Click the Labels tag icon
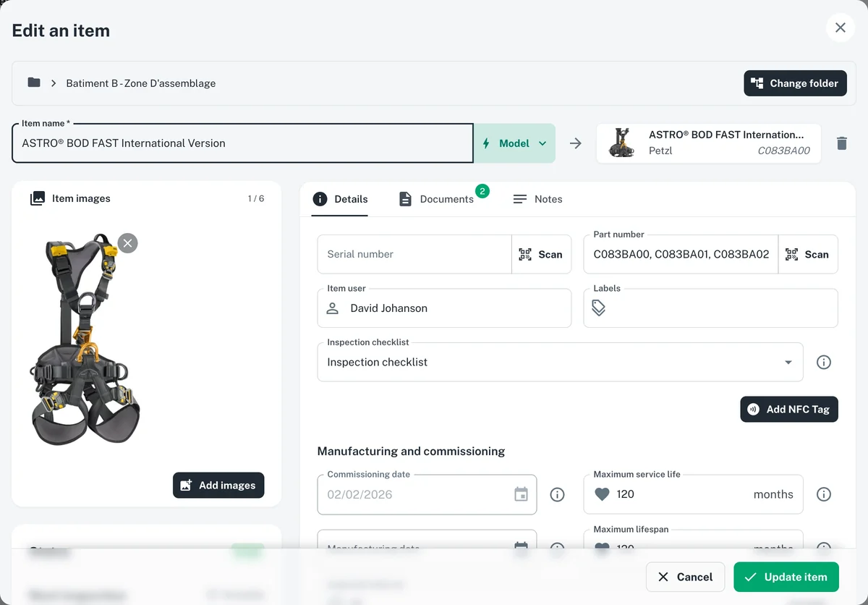Viewport: 868px width, 605px height. 599,308
